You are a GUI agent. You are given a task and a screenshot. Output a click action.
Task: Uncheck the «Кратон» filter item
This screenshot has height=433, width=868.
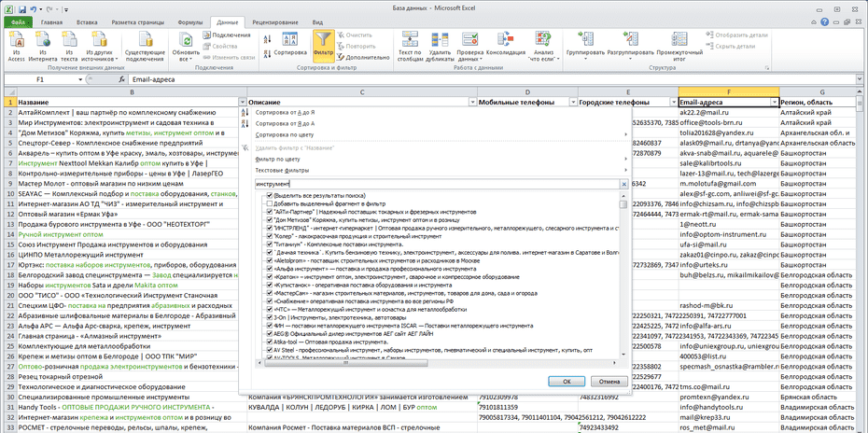[270, 276]
